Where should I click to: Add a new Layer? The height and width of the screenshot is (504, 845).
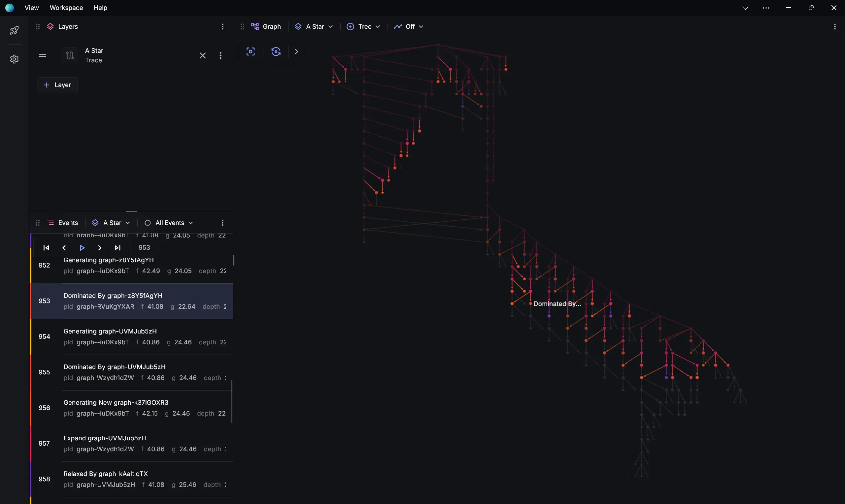click(57, 85)
